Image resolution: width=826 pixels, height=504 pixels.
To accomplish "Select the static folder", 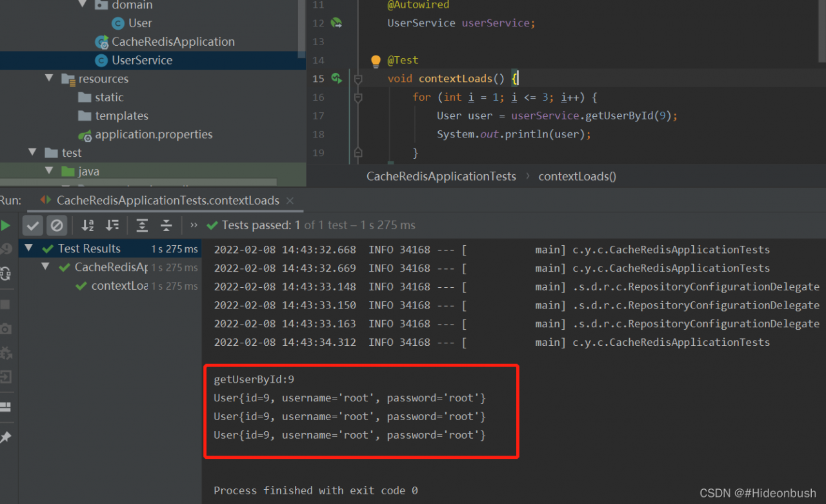I will click(109, 97).
